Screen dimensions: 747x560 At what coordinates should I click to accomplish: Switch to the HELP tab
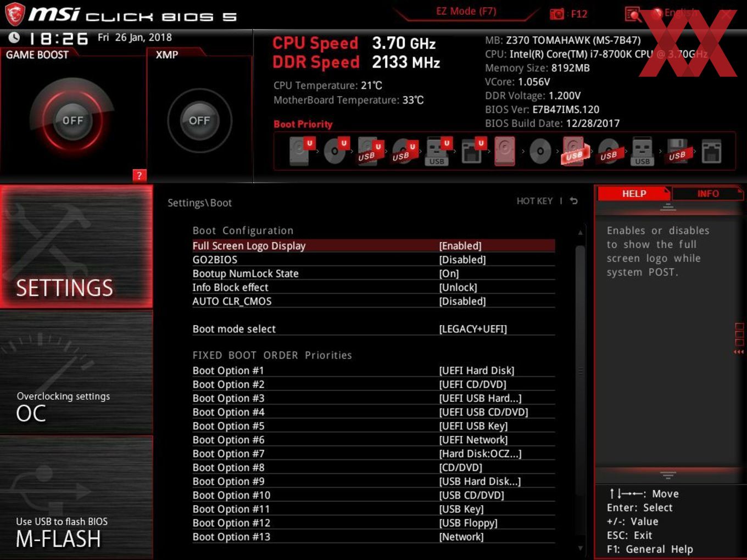click(x=634, y=193)
